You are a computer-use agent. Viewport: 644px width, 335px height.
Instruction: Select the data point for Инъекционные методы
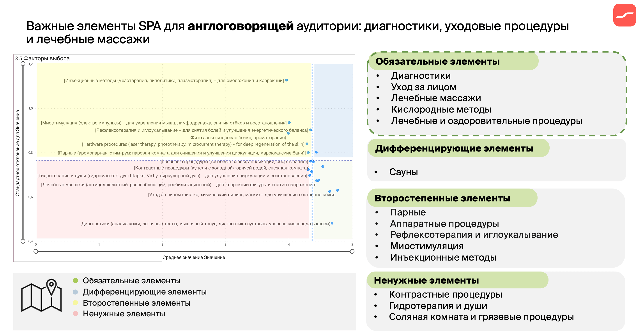tap(287, 80)
